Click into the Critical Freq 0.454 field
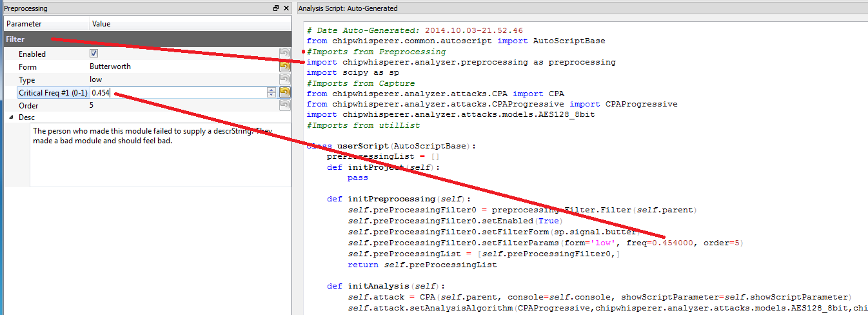This screenshot has height=315, width=868. point(178,92)
